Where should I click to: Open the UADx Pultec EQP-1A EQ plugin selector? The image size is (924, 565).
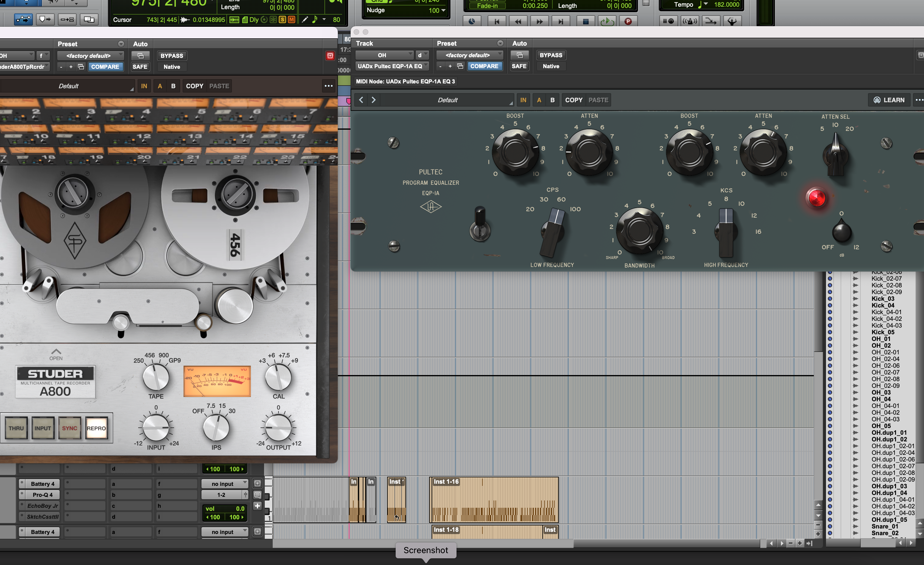pos(392,66)
